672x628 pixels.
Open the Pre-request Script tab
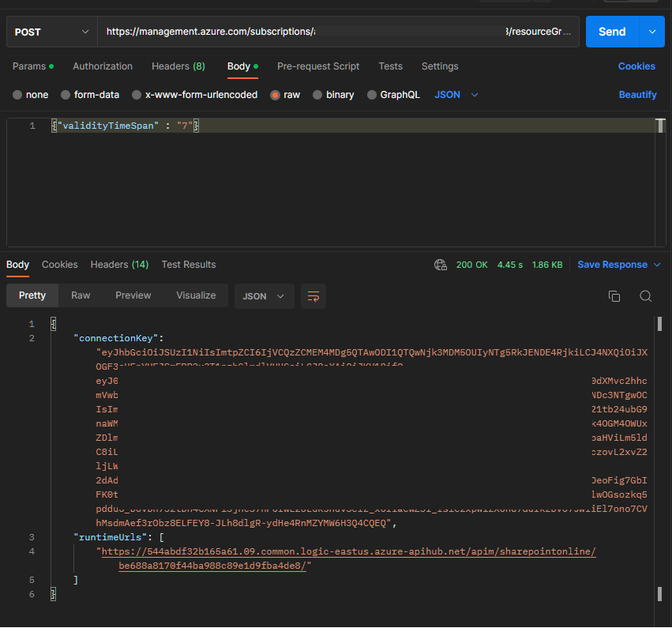(317, 66)
